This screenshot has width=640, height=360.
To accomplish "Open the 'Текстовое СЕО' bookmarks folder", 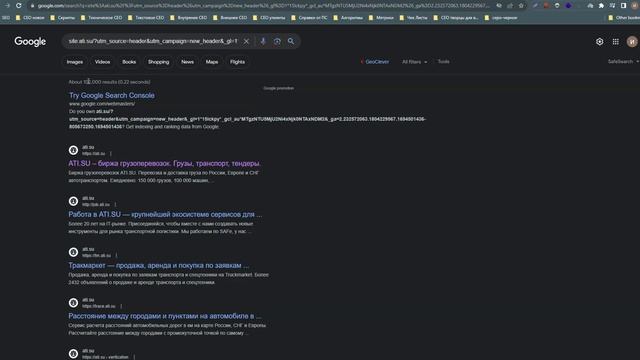I will tap(146, 18).
